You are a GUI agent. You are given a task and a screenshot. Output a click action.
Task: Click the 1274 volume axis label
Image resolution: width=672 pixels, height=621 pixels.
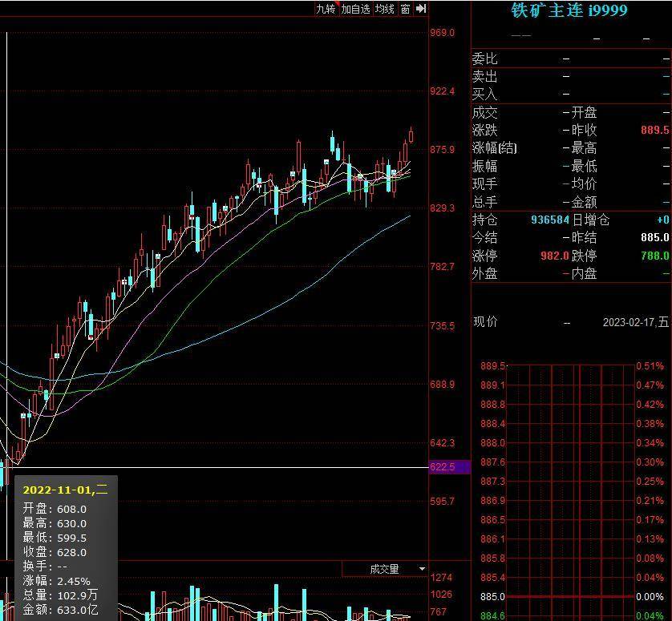[x=441, y=577]
